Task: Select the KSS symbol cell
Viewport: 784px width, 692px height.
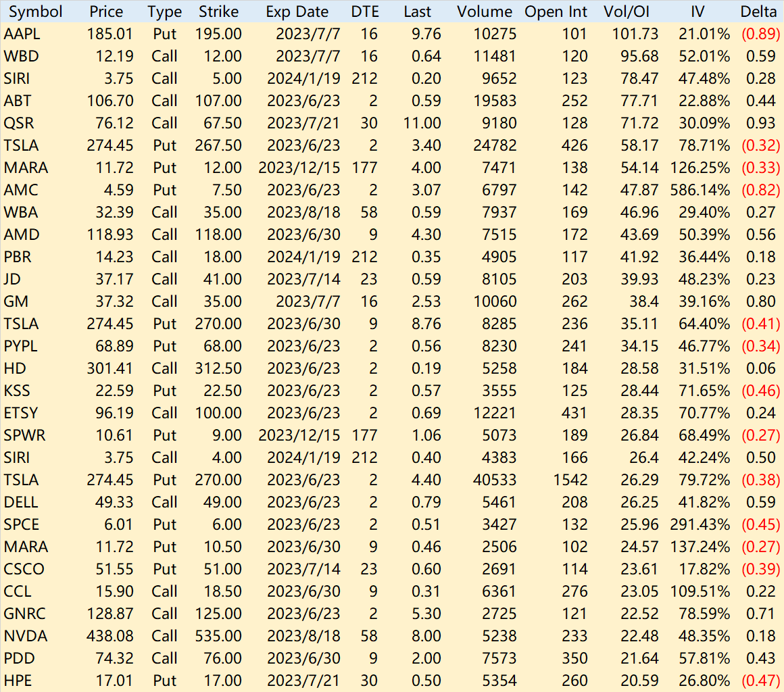Action: [x=17, y=391]
